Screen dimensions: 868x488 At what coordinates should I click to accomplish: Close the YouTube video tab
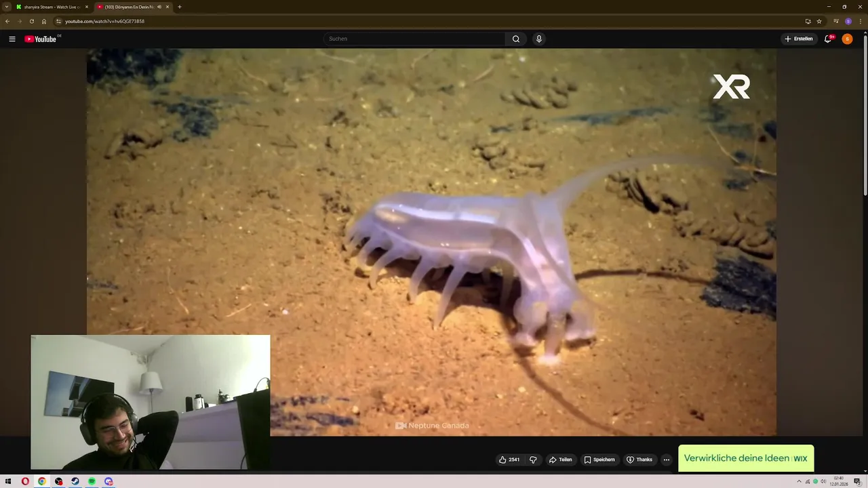pos(167,7)
